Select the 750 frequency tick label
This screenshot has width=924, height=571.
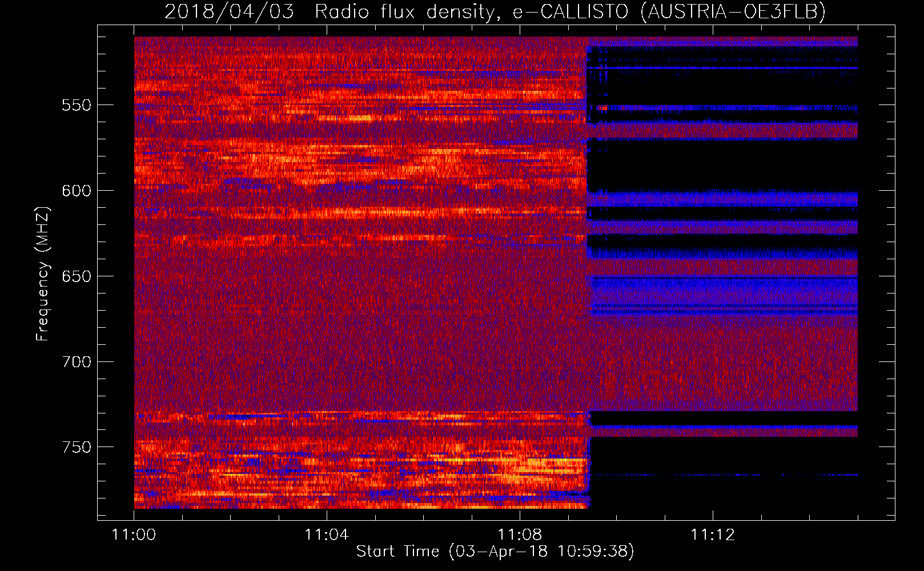[77, 447]
